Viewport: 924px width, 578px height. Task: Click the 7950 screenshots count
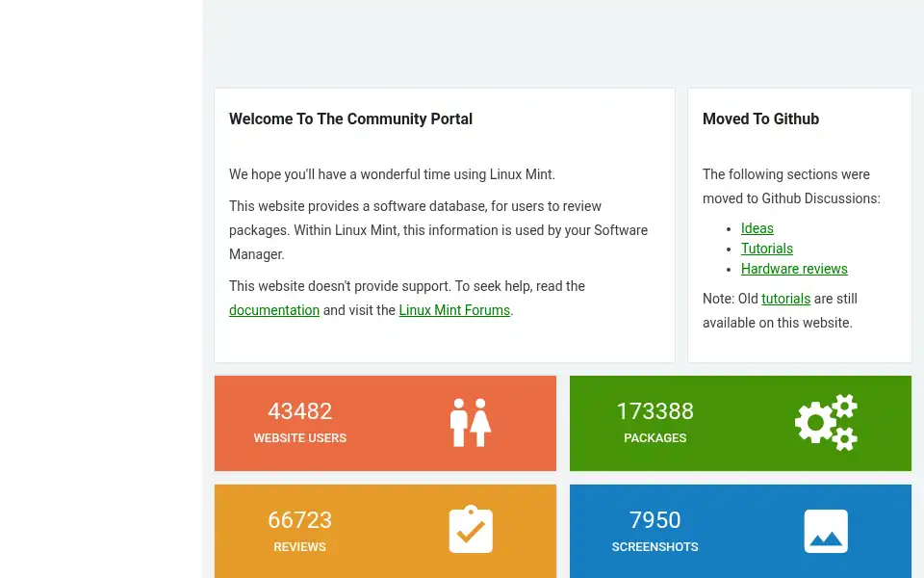(654, 520)
